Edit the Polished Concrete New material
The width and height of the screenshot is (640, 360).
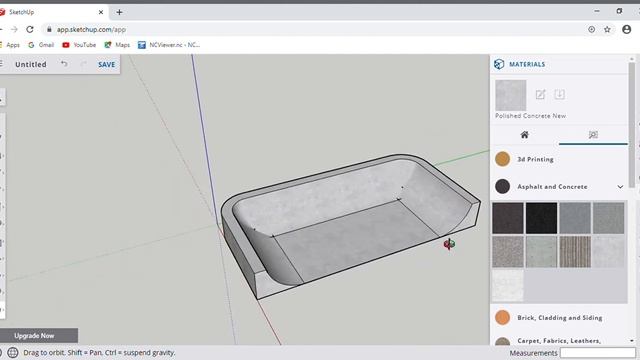tap(540, 94)
